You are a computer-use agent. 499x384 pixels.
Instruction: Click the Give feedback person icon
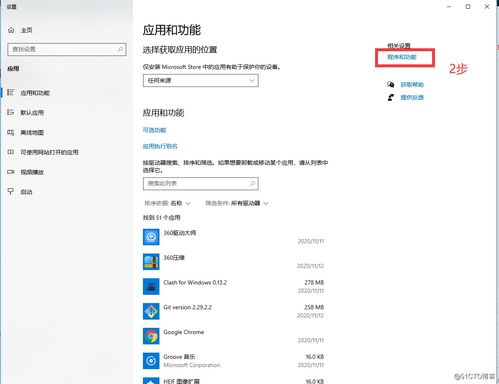(x=391, y=97)
